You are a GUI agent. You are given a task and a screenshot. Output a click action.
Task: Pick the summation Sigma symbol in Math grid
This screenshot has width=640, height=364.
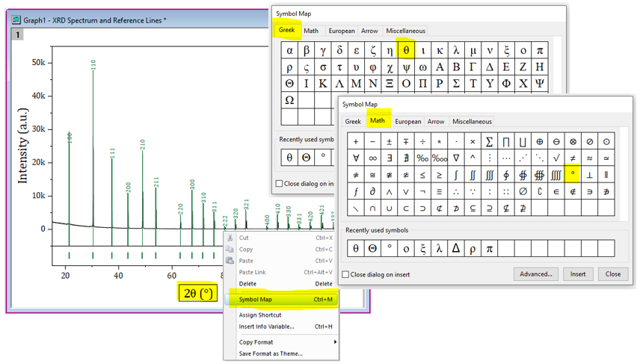click(x=489, y=142)
